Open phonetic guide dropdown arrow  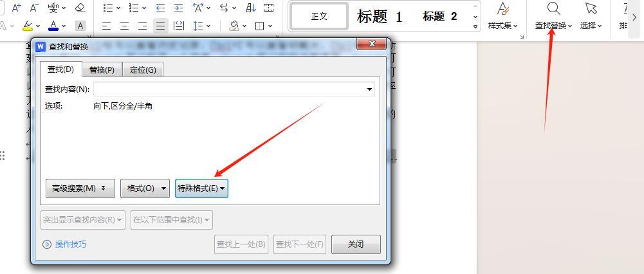[x=63, y=8]
